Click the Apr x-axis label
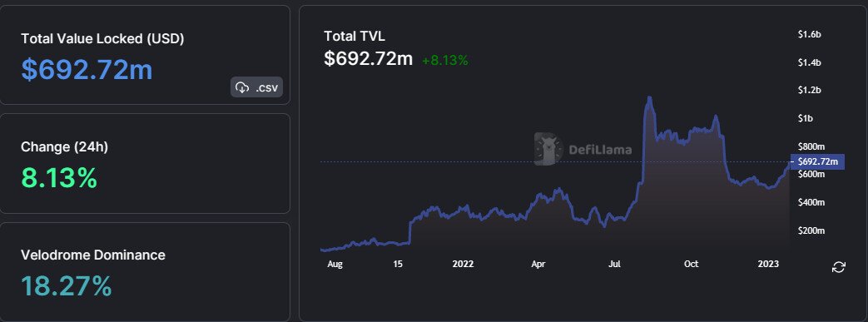Image resolution: width=868 pixels, height=322 pixels. [x=538, y=265]
